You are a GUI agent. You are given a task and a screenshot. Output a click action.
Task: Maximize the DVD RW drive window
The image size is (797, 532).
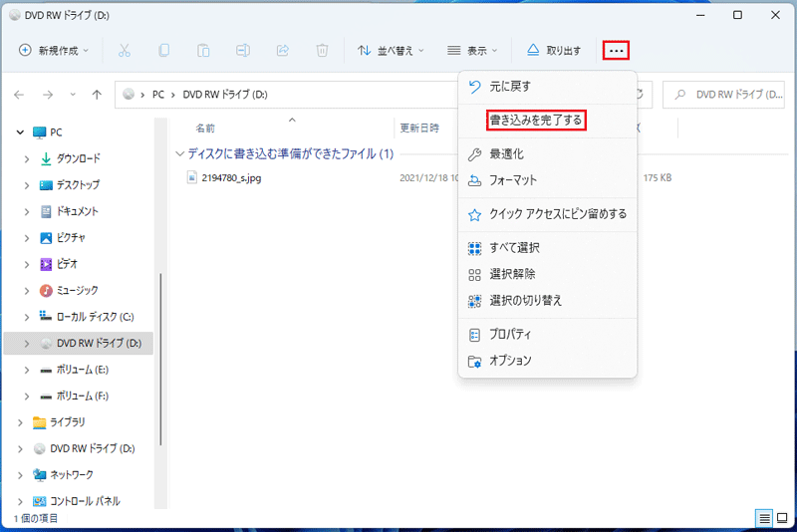click(x=737, y=15)
